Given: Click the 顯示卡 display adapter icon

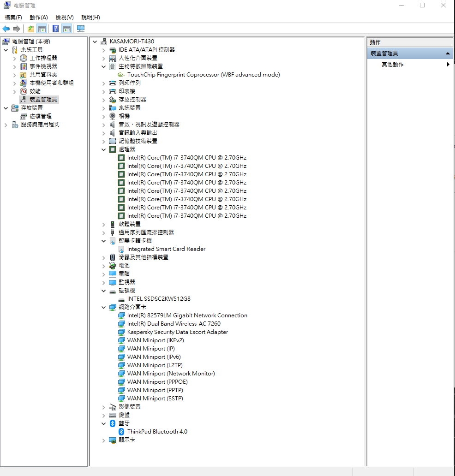Looking at the screenshot, I should click(113, 440).
